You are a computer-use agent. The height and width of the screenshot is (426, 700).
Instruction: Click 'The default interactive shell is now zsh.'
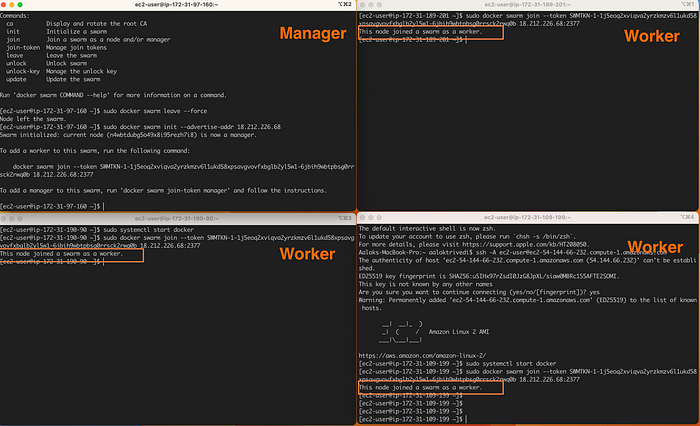click(x=427, y=229)
